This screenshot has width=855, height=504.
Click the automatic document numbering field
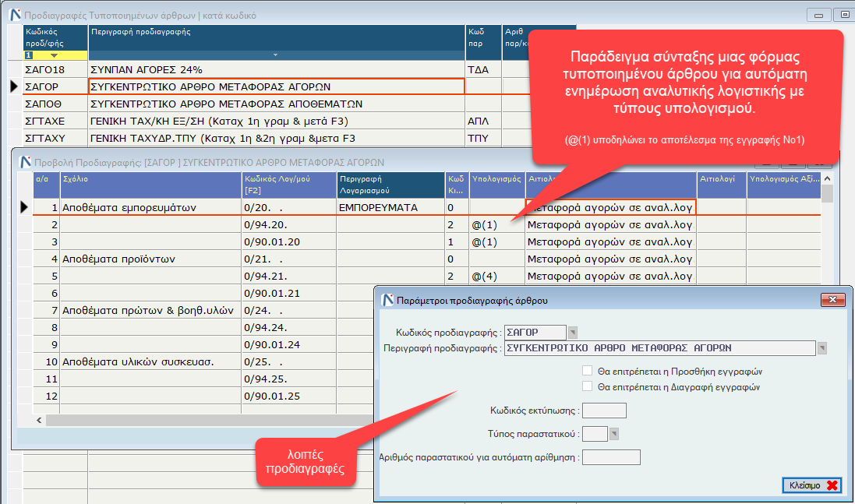611,457
